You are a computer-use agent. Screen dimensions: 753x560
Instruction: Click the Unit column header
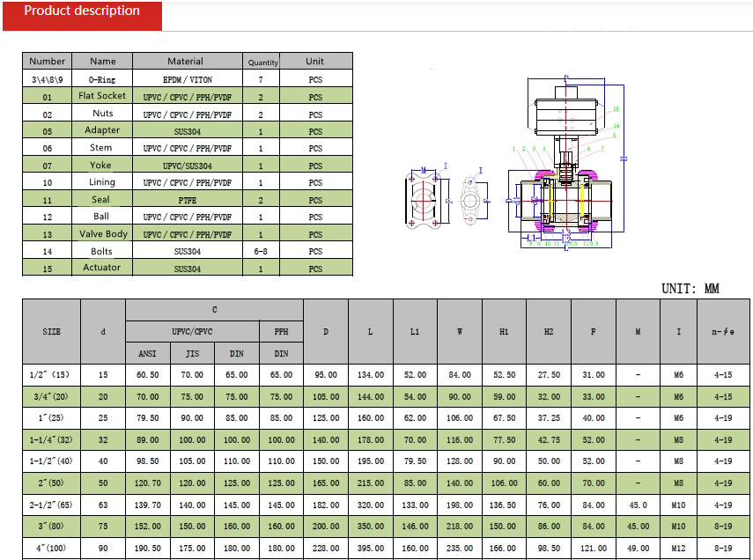coord(314,61)
